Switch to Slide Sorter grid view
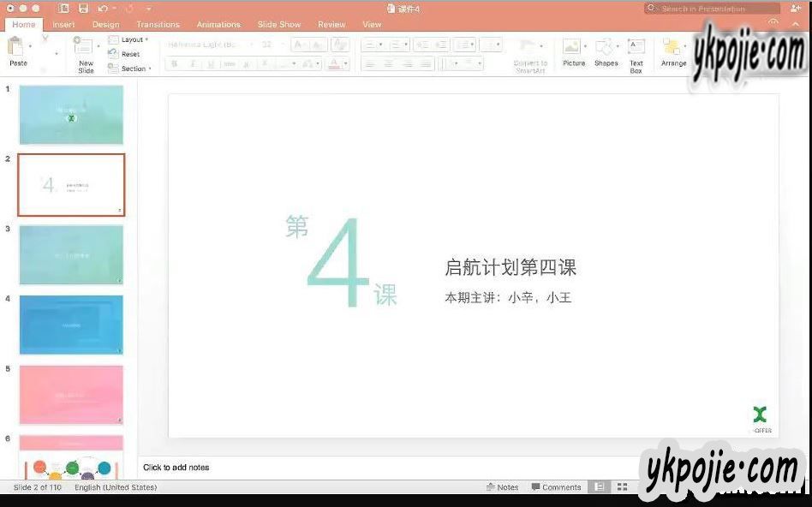 coord(623,487)
